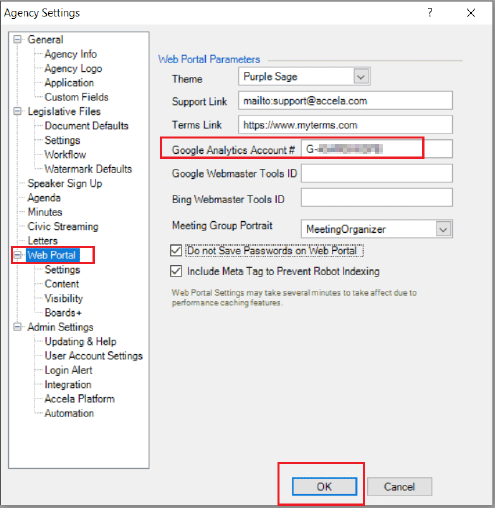Select Settings under Web Portal
Screen dimensions: 495x508
tap(62, 269)
